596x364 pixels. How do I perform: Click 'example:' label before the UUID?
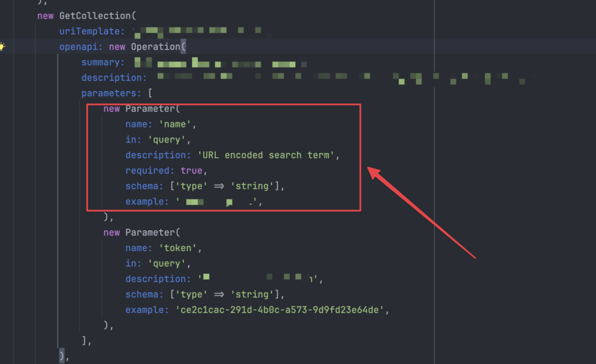[147, 310]
